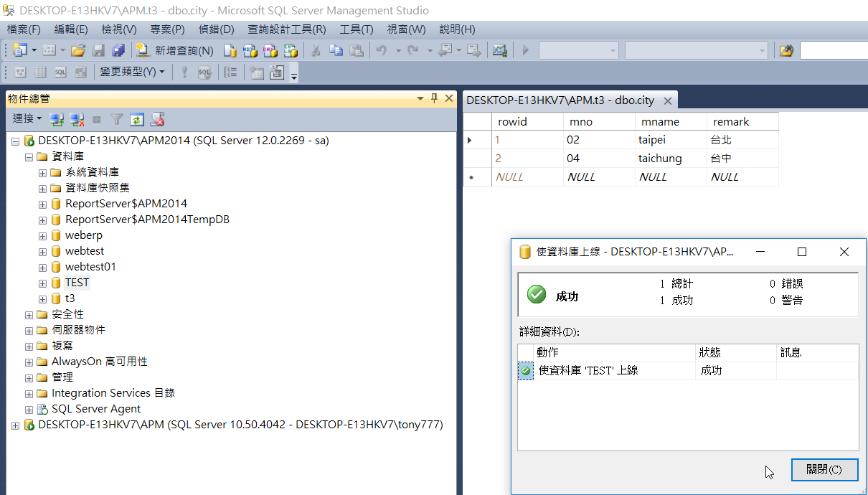The image size is (868, 495).
Task: Click the Redo arrow icon
Action: (412, 50)
